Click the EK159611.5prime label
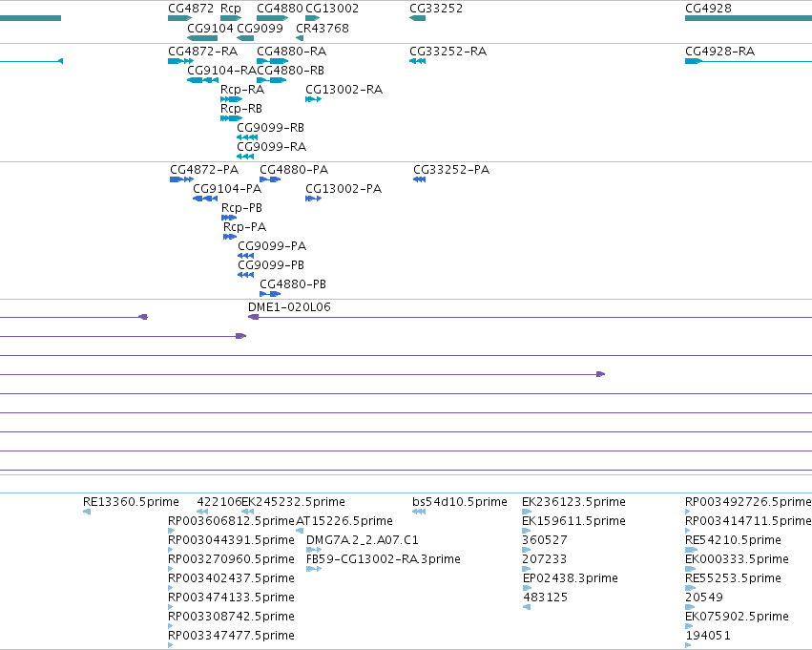 coord(573,520)
